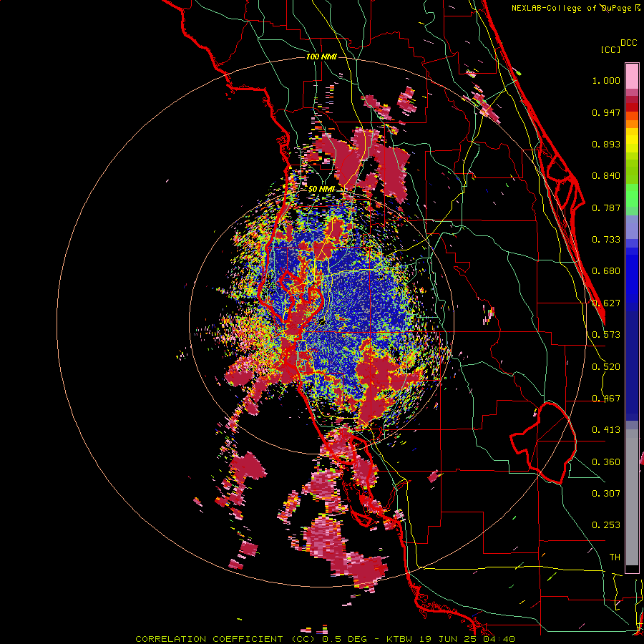Click the 0.680 scale value

tap(606, 271)
